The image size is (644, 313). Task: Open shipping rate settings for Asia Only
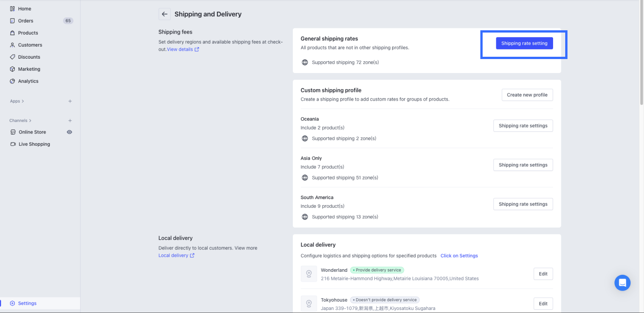tap(523, 165)
